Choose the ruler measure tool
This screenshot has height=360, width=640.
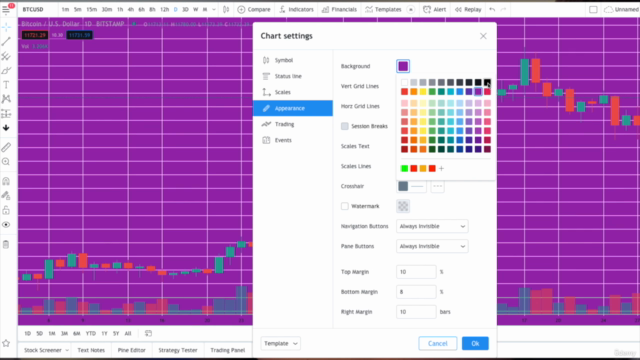tap(6, 147)
